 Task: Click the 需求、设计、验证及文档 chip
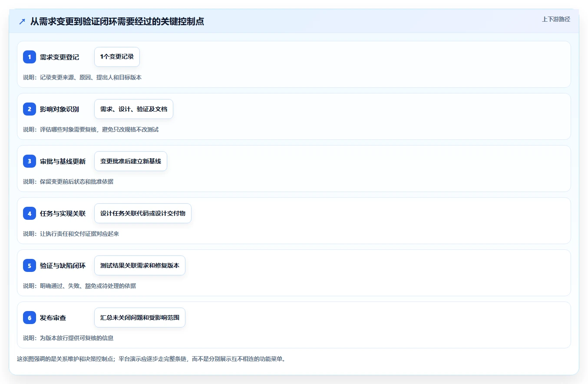[134, 109]
